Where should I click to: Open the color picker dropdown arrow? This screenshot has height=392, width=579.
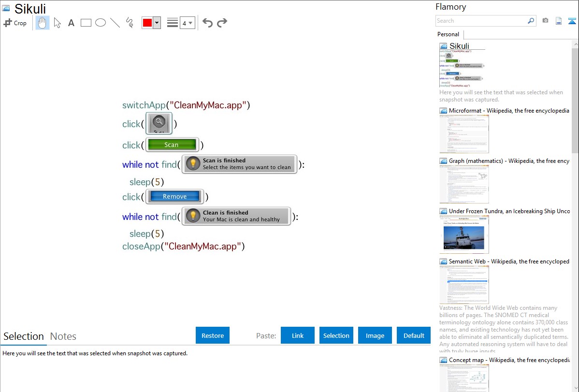[x=157, y=23]
